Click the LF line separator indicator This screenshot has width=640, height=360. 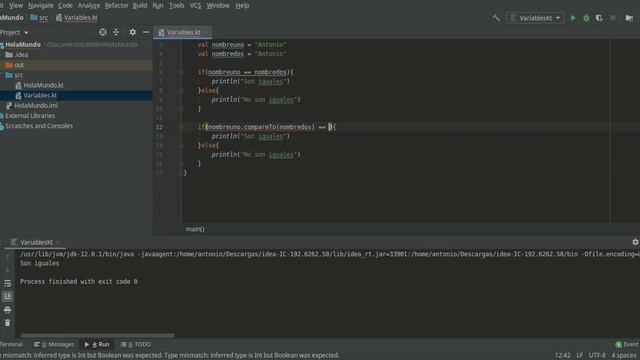tap(580, 356)
